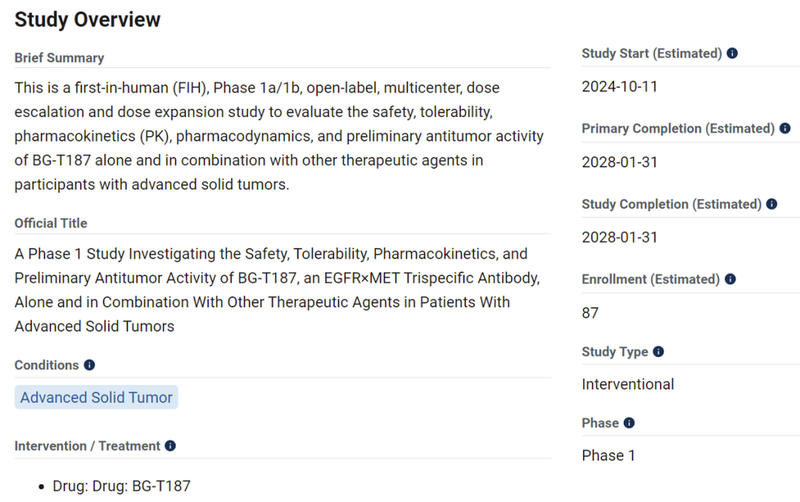Click the Official Title section label
800x502 pixels.
point(51,223)
